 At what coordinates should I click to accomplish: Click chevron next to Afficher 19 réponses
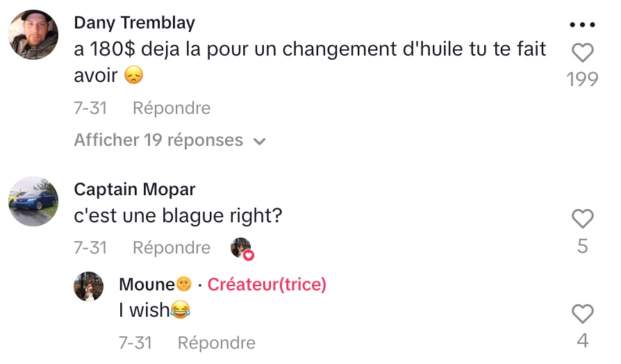[259, 141]
